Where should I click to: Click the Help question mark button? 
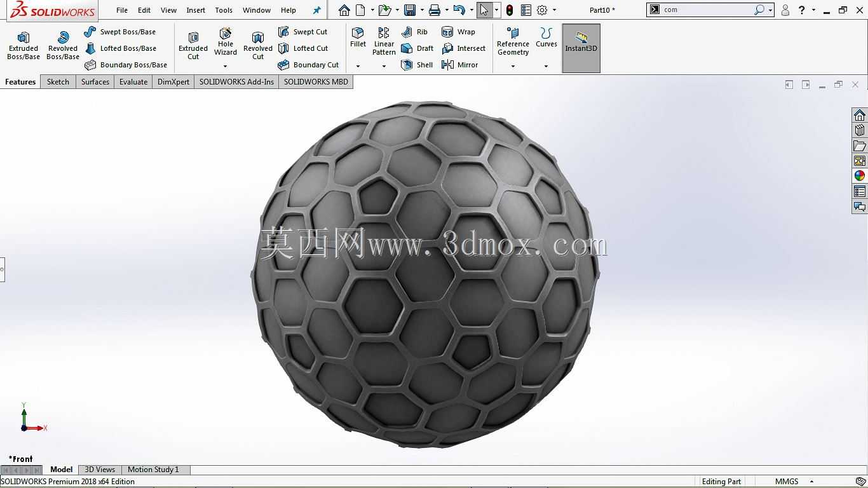tap(802, 10)
